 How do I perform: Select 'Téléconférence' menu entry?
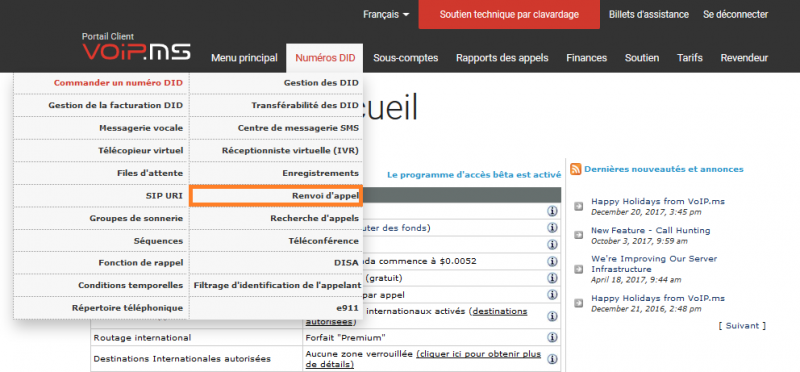[276, 241]
